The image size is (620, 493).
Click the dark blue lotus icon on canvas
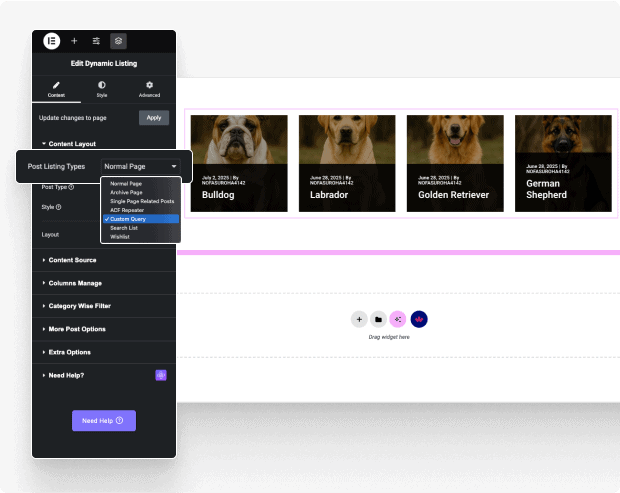point(419,319)
